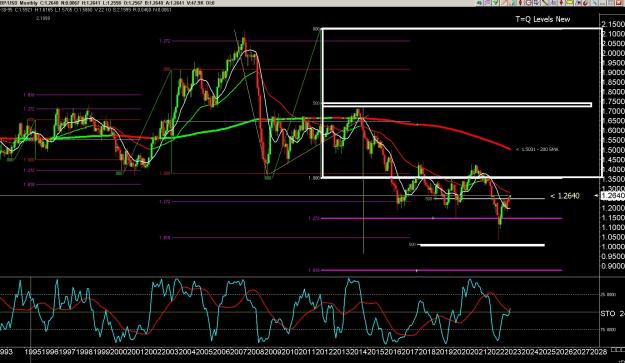Select the 'T=Q Levels New' chart label
The image size is (625, 363).
tap(542, 19)
